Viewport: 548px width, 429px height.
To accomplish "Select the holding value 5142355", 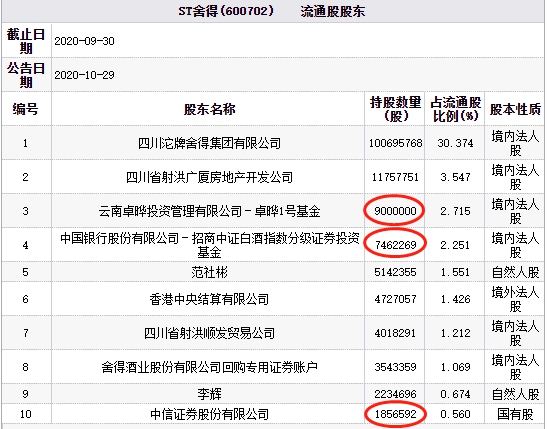I will click(x=395, y=272).
